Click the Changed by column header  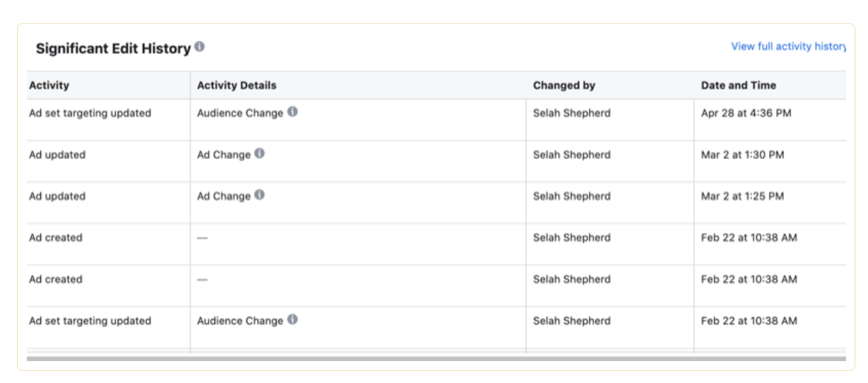[565, 86]
